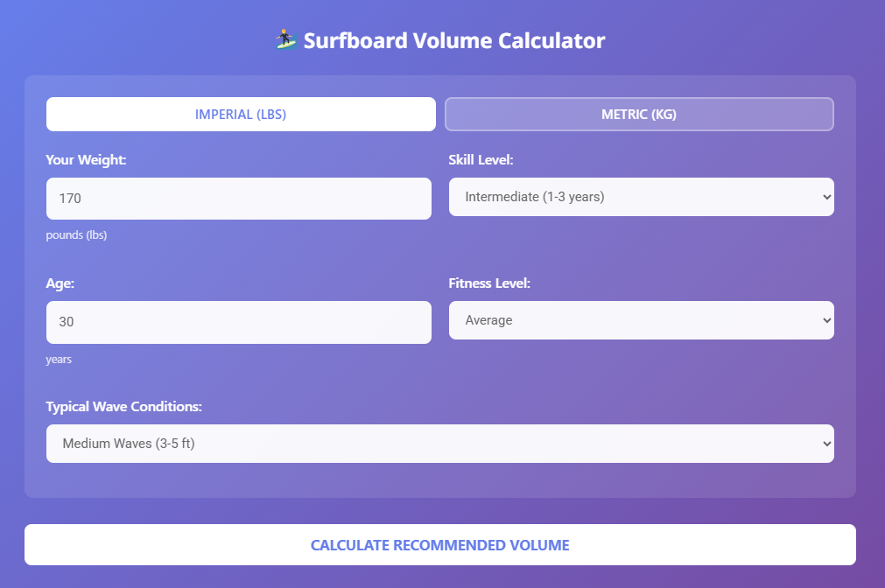
Task: Click the years hint under Age
Action: [x=59, y=359]
